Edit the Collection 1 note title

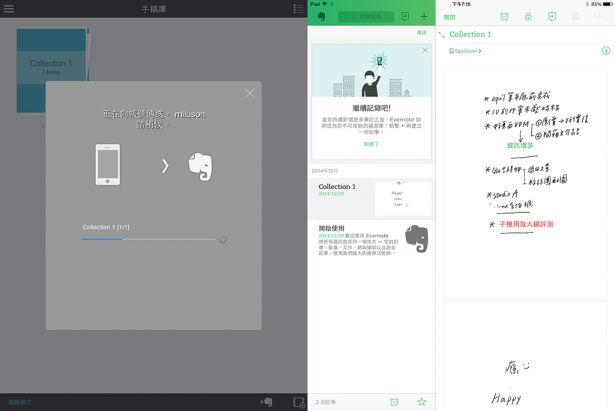tap(470, 35)
